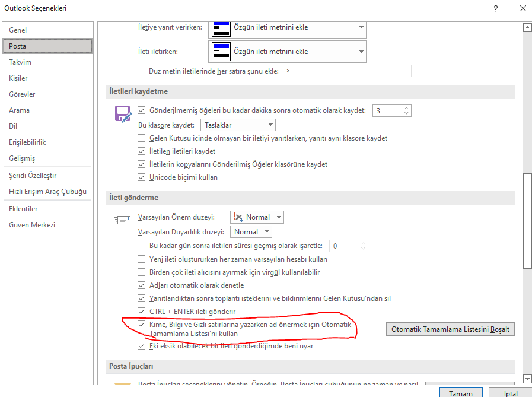Open the Arama options category
The image size is (532, 397).
pyautogui.click(x=47, y=110)
